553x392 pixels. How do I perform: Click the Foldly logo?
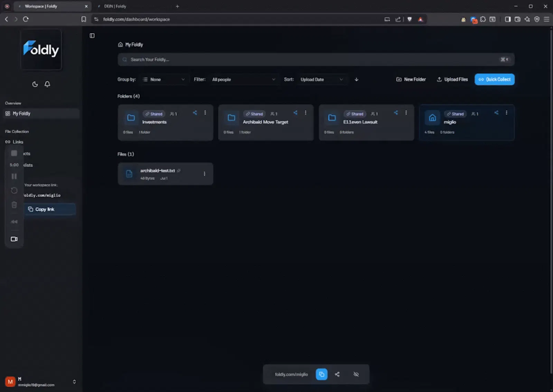[41, 49]
